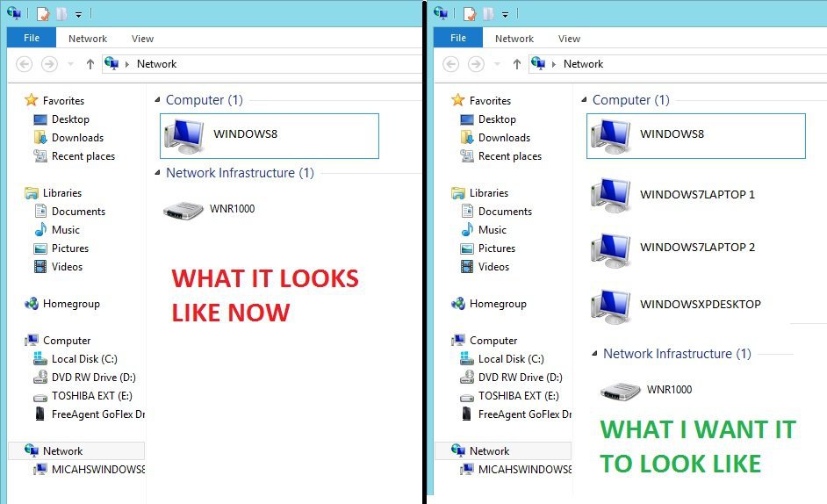Click Back arrow in left window
This screenshot has width=827, height=504.
pos(25,64)
